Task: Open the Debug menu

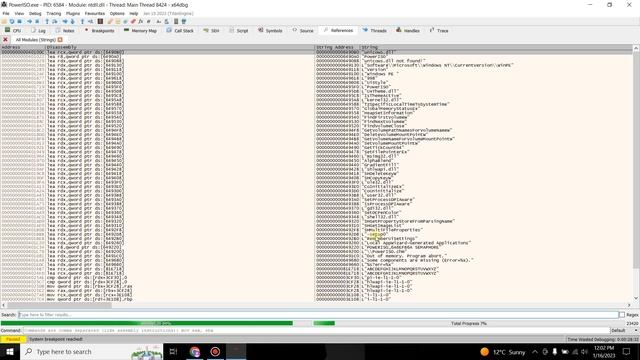Action: 35,13
